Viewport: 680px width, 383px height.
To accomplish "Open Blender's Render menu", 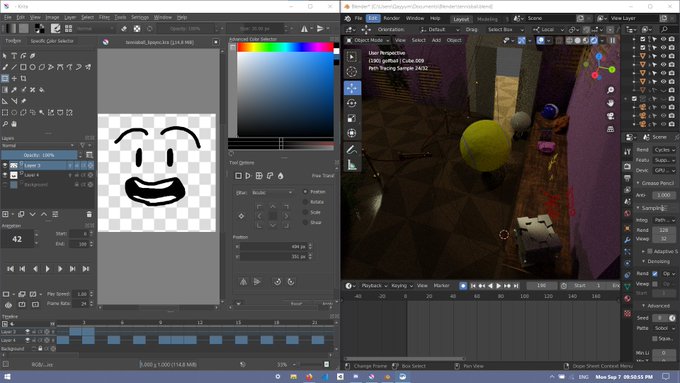I will coord(391,18).
